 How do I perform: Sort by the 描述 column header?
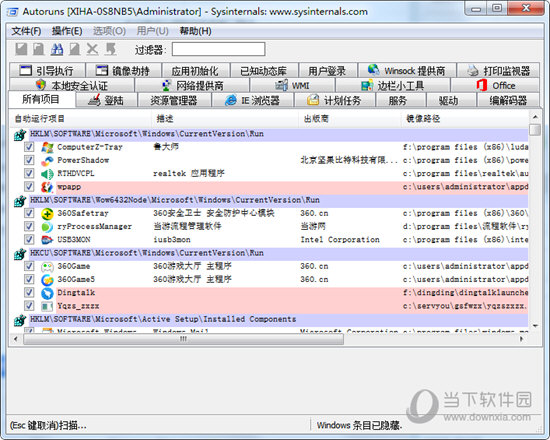225,119
